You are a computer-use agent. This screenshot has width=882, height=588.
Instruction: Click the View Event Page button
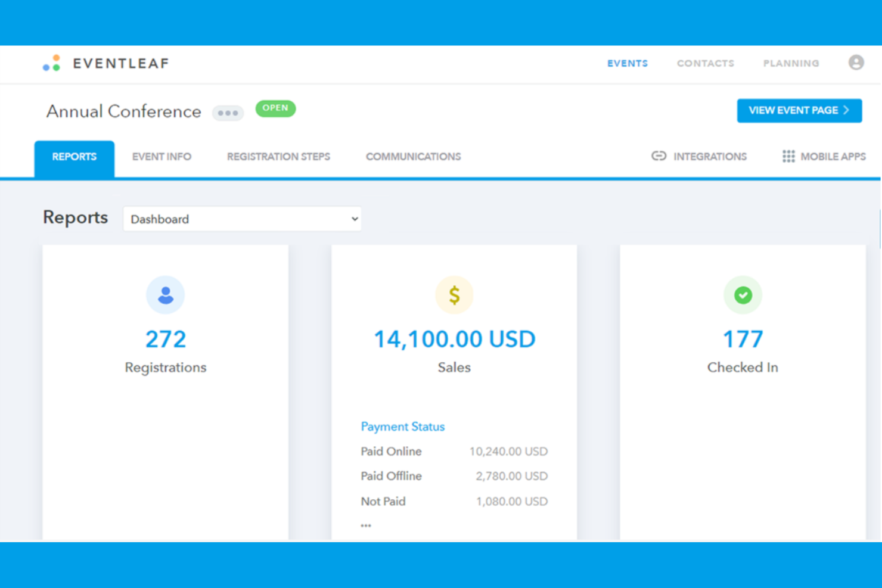pos(799,110)
